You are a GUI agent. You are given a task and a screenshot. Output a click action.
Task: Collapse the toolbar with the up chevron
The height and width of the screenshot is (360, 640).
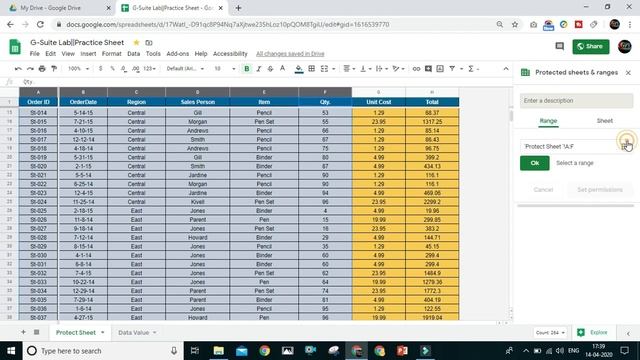click(506, 69)
